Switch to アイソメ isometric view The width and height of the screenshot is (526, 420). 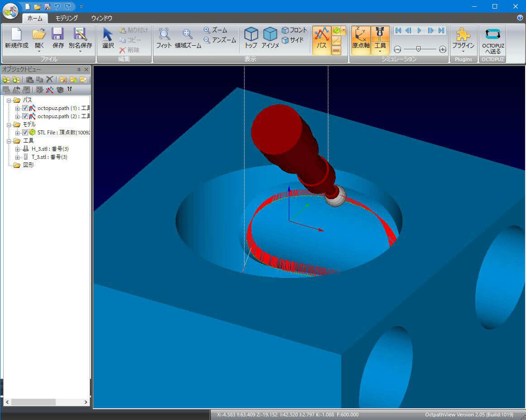point(270,34)
